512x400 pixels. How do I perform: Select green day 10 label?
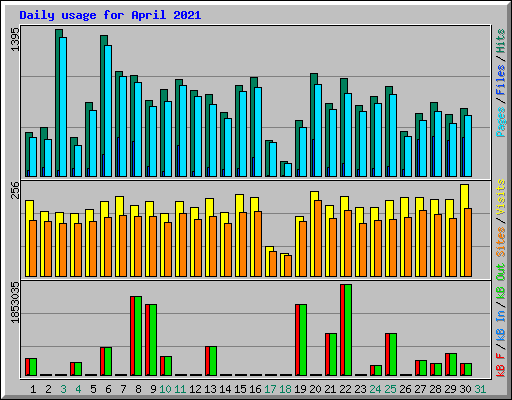165,389
